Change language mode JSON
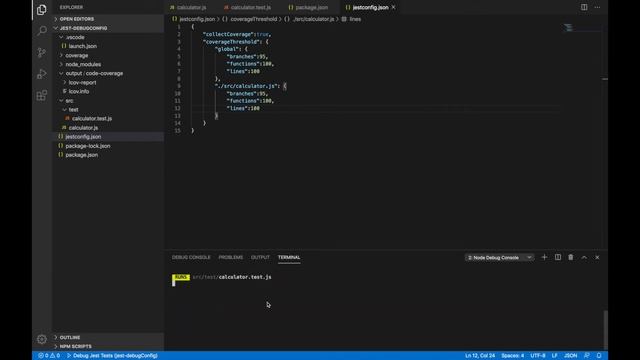This screenshot has width=640, height=360. click(x=571, y=356)
